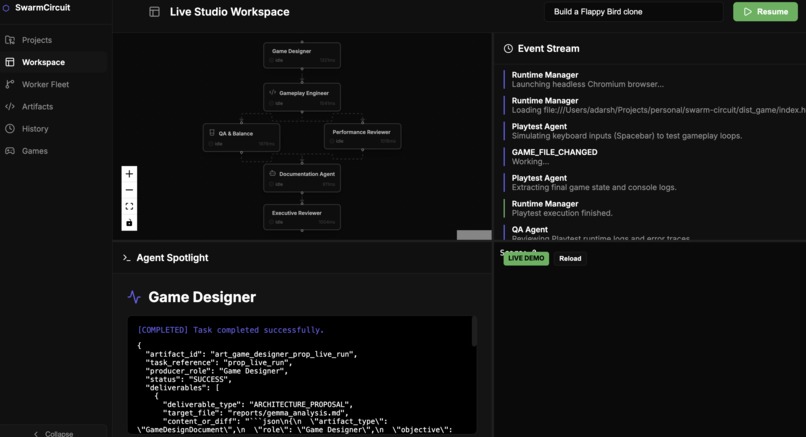Click the Gameplay Engineer code icon
The image size is (806, 437).
click(272, 93)
